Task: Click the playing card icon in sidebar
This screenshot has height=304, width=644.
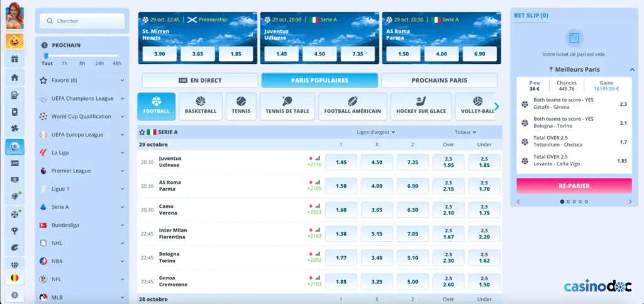Action: pos(14,112)
